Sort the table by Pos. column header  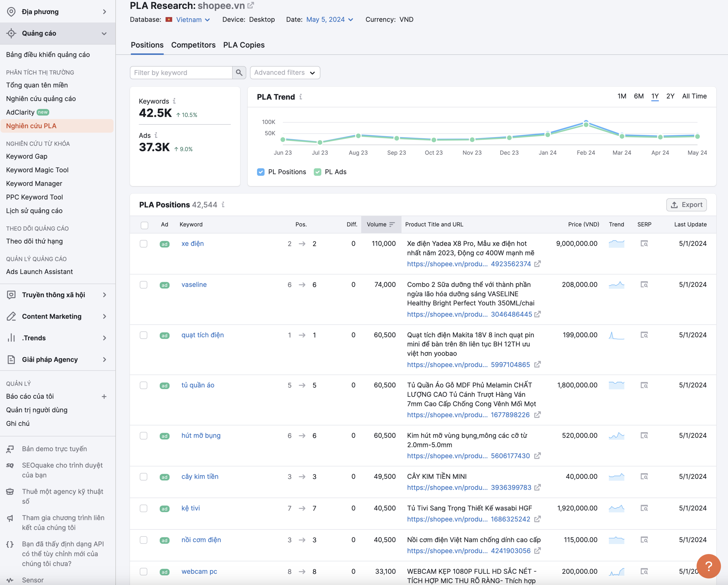coord(301,224)
